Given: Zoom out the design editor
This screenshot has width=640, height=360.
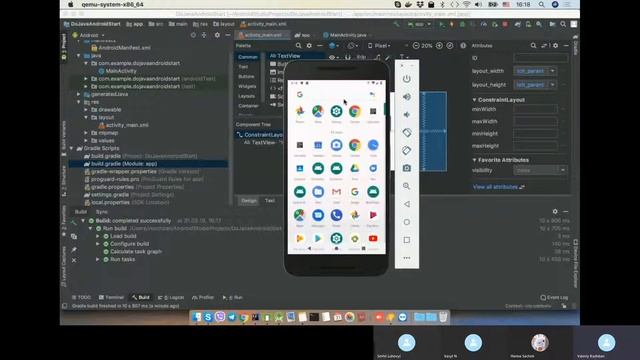Looking at the screenshot, I should (416, 46).
